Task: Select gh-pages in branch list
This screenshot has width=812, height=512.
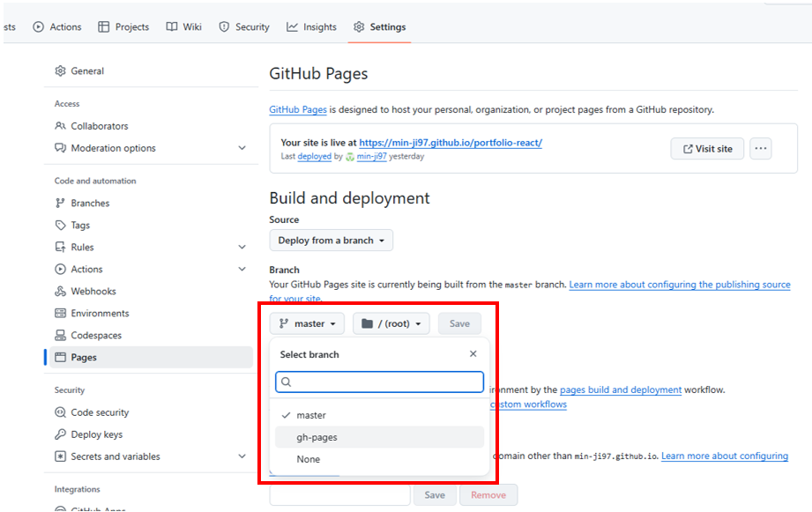Action: pos(380,437)
